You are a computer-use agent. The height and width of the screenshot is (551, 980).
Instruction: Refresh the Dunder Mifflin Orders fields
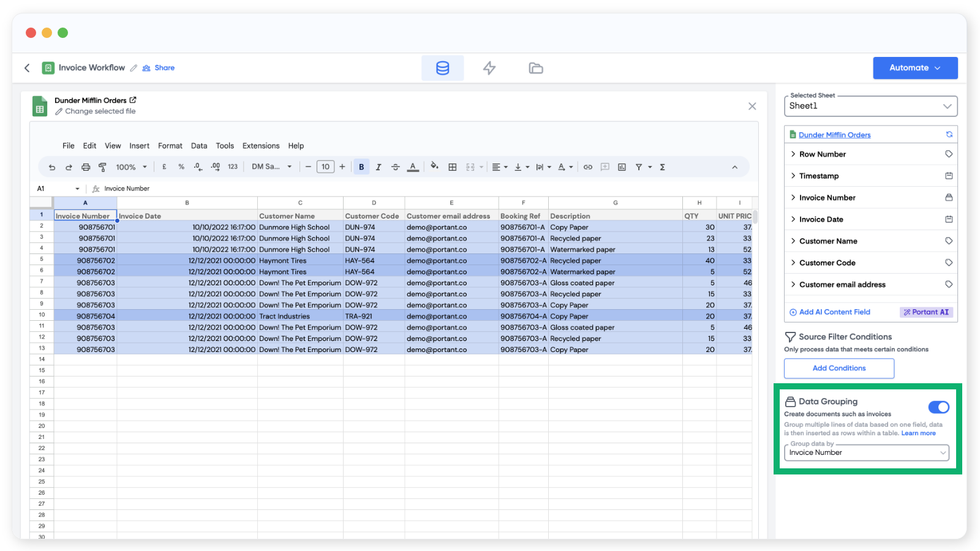pyautogui.click(x=949, y=135)
